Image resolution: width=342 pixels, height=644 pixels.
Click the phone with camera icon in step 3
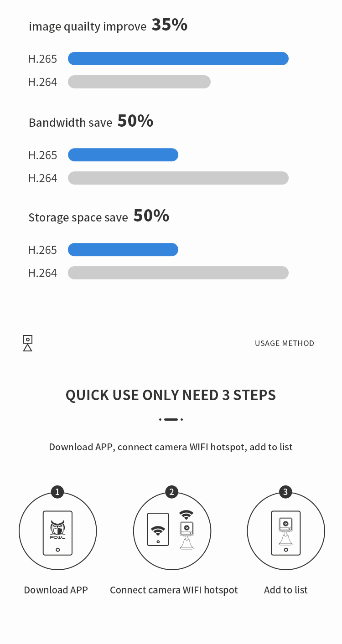pyautogui.click(x=286, y=533)
